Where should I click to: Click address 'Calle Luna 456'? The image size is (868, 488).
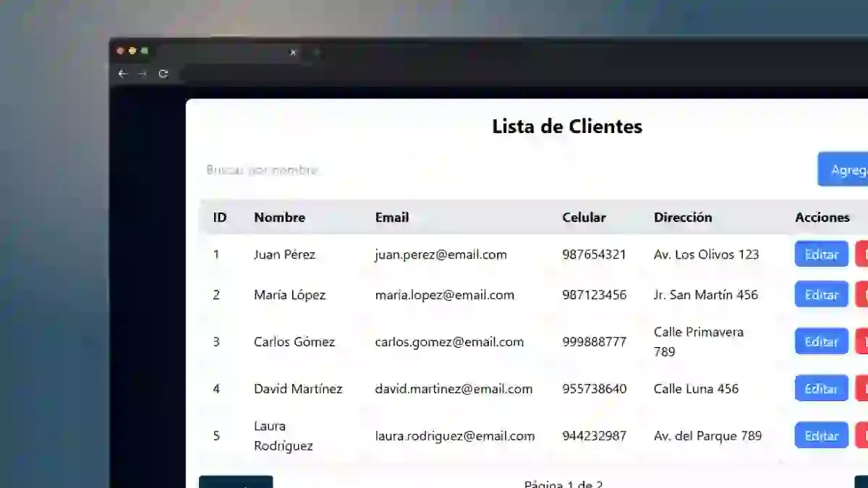(697, 389)
